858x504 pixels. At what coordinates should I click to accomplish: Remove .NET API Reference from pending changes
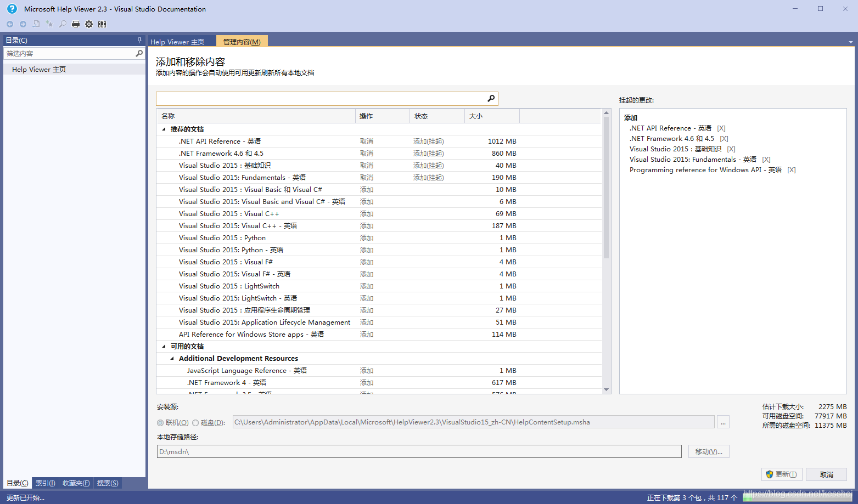[721, 128]
